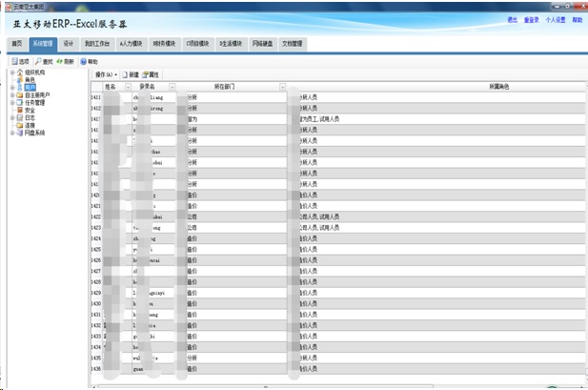Switch to the 文档管理 tab
The image size is (588, 390).
click(x=292, y=44)
